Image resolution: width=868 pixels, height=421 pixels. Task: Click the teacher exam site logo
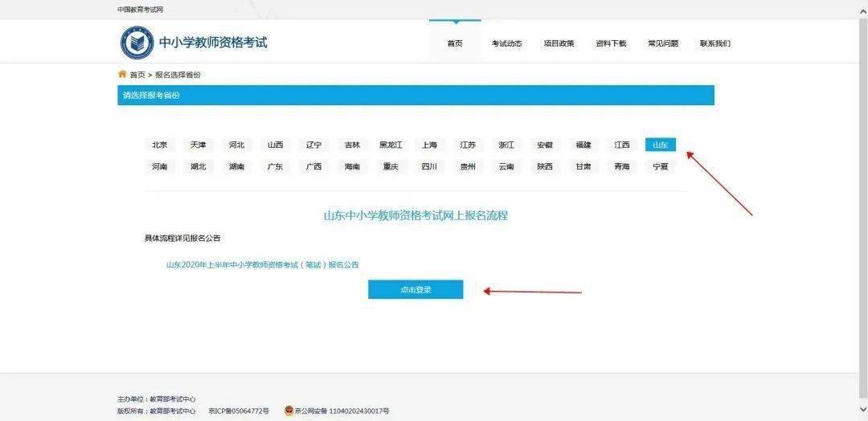point(137,42)
